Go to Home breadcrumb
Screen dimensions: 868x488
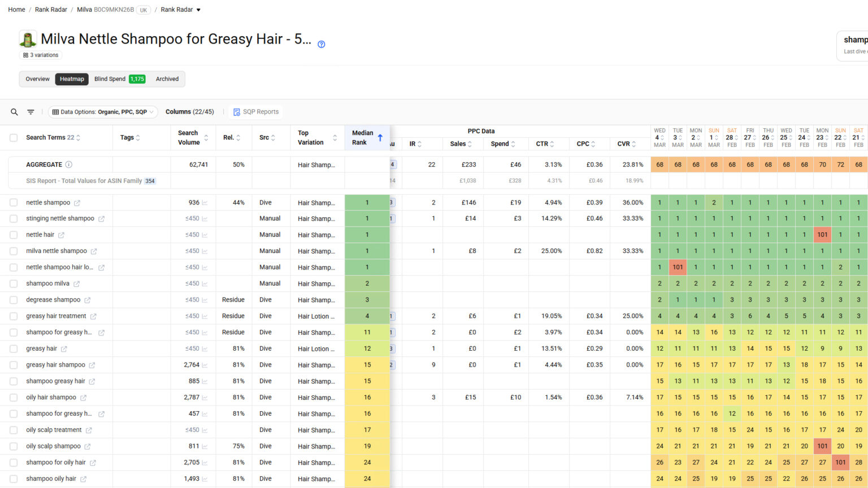pos(16,10)
